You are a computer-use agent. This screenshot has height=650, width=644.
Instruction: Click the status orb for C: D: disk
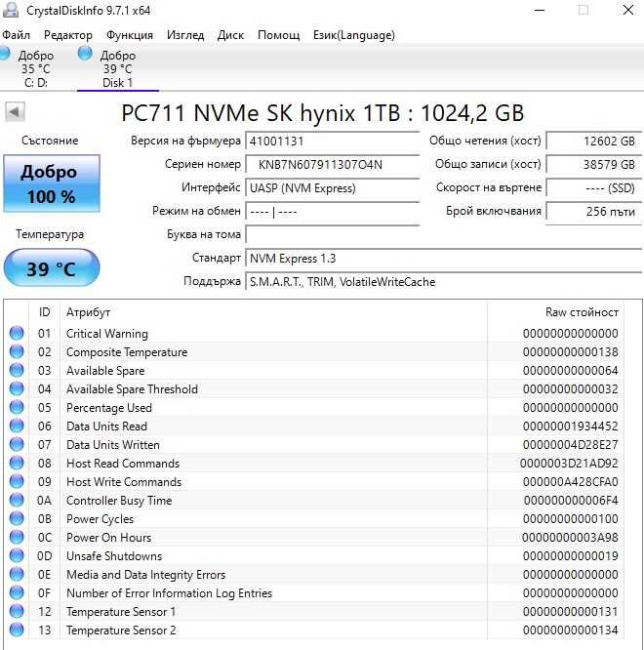pyautogui.click(x=4, y=54)
